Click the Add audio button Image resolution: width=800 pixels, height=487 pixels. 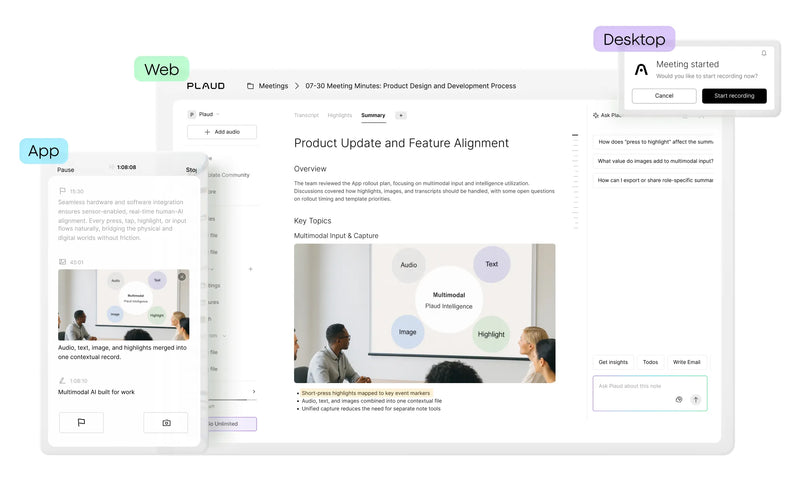pyautogui.click(x=222, y=132)
